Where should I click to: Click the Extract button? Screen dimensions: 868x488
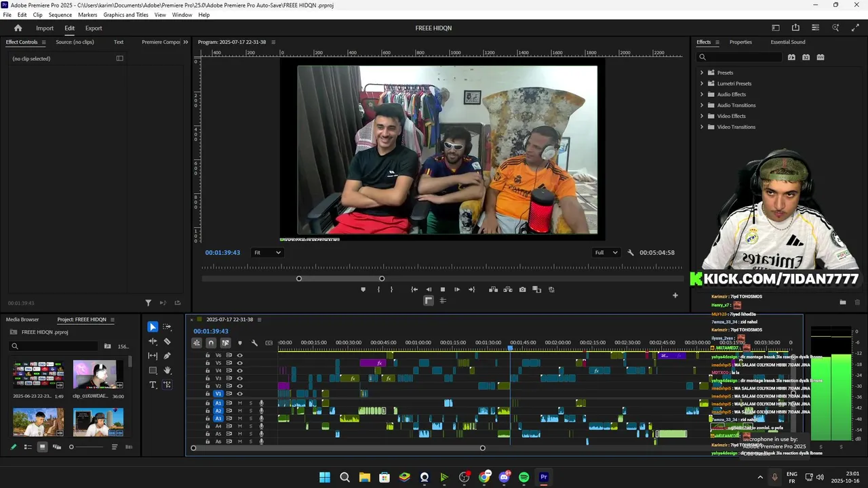pos(507,289)
